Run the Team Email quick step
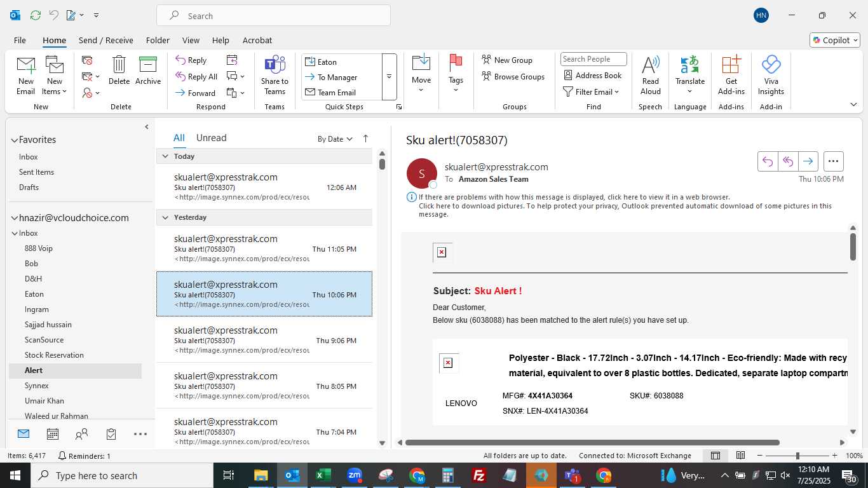The width and height of the screenshot is (868, 488). tap(342, 92)
